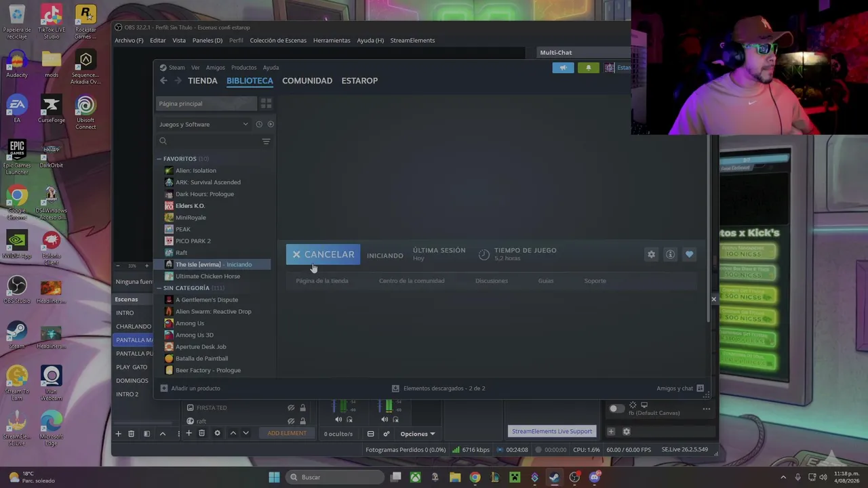Open Elementos descargados status in Steam
This screenshot has width=868, height=488.
[x=439, y=388]
